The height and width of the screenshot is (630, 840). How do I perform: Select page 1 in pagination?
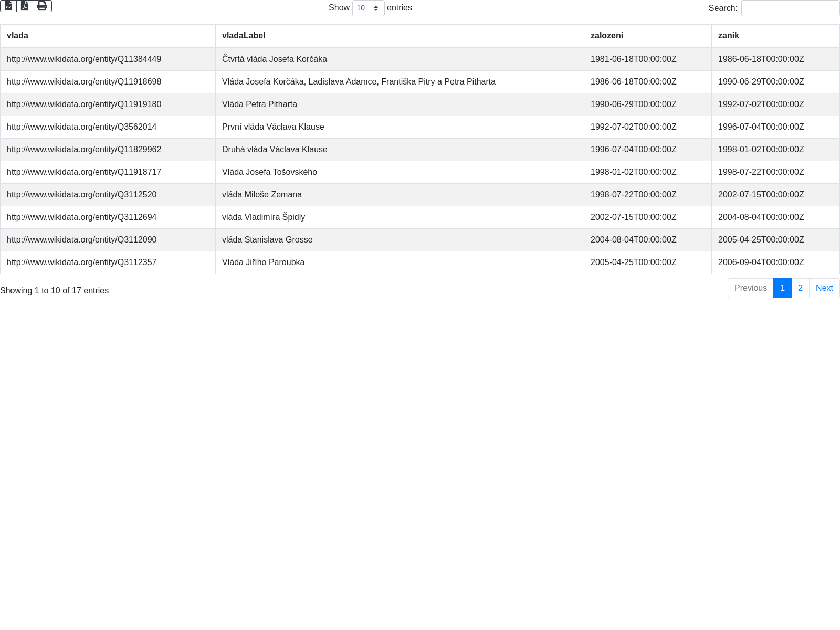pyautogui.click(x=782, y=288)
